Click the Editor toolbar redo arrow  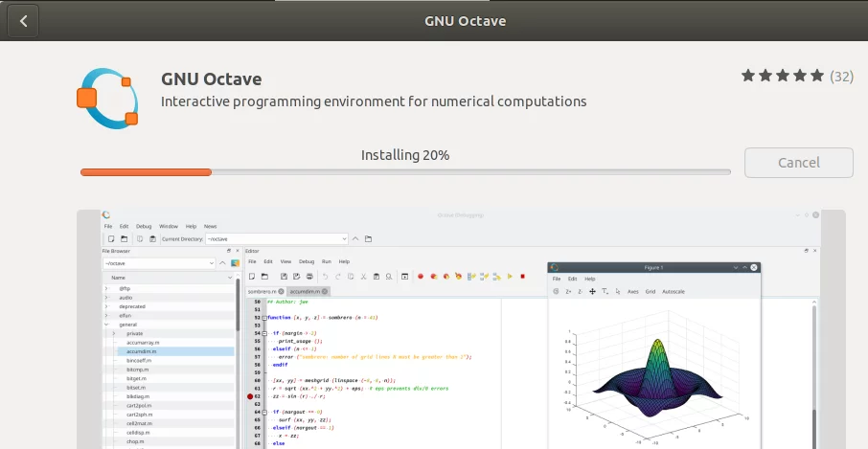coord(337,277)
